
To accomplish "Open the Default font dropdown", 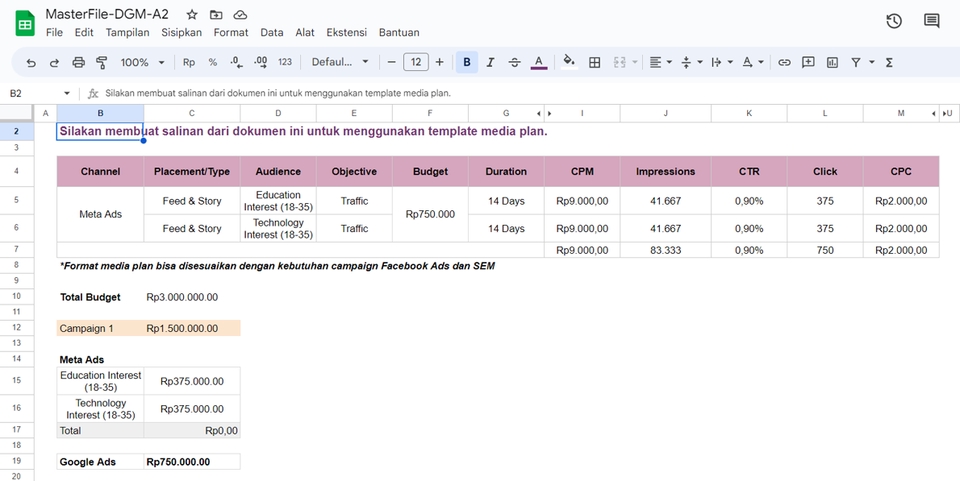I will [340, 62].
